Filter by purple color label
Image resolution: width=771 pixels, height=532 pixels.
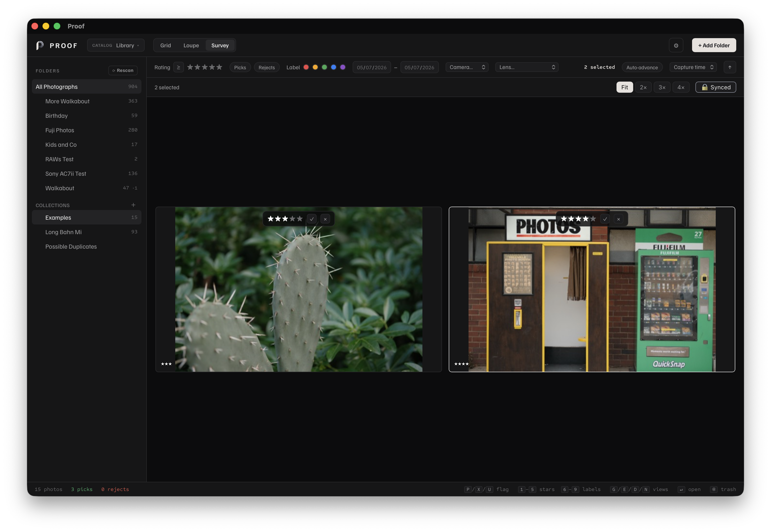pyautogui.click(x=343, y=67)
